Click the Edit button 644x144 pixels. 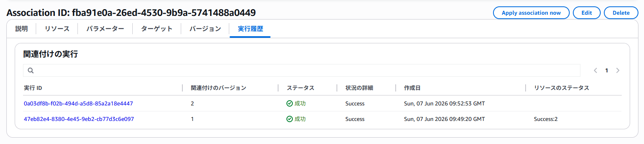point(586,13)
